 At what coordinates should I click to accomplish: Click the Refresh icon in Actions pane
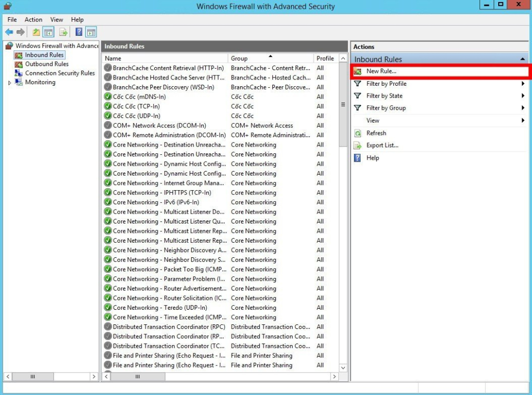pyautogui.click(x=357, y=133)
